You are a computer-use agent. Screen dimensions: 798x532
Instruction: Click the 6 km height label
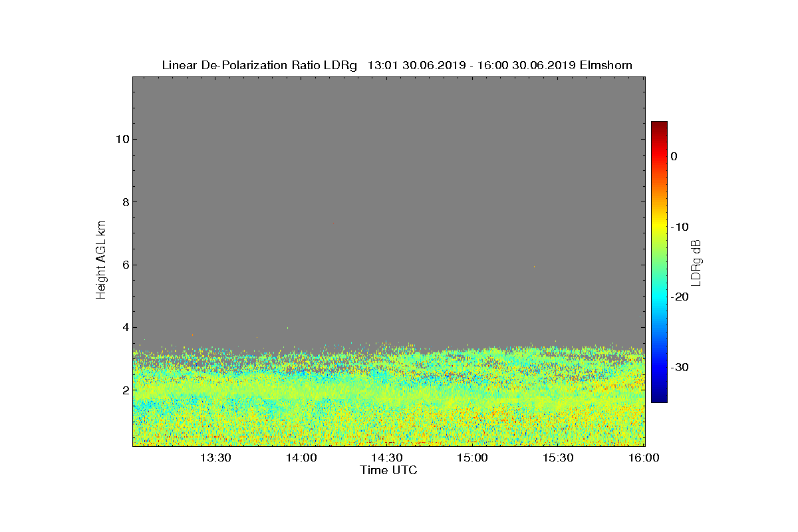click(125, 265)
